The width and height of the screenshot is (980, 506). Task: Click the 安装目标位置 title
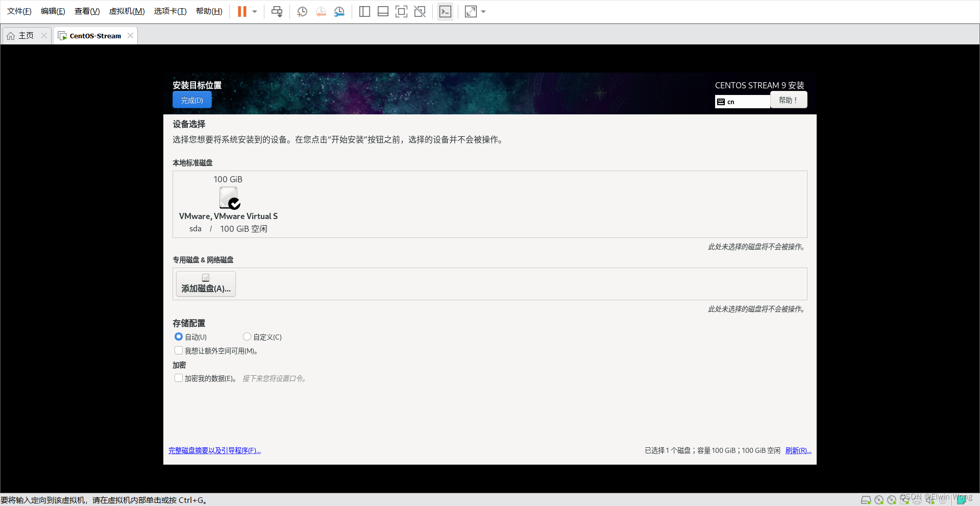pyautogui.click(x=197, y=85)
